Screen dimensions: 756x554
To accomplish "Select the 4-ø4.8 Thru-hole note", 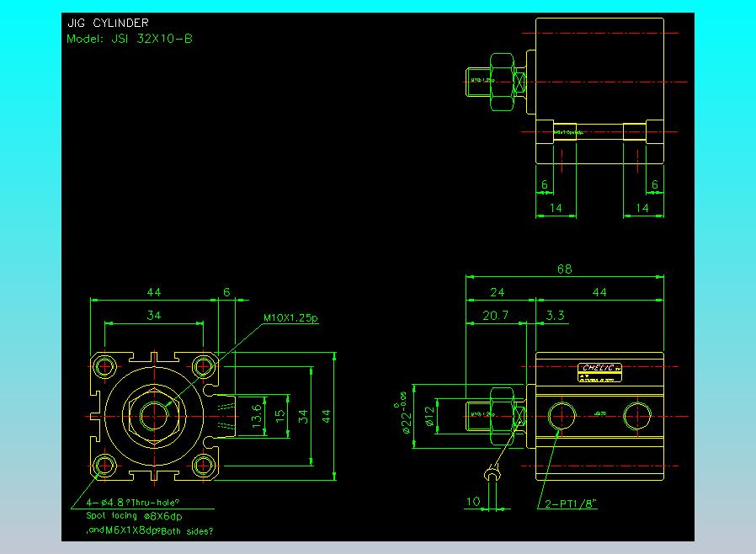I will 133,503.
